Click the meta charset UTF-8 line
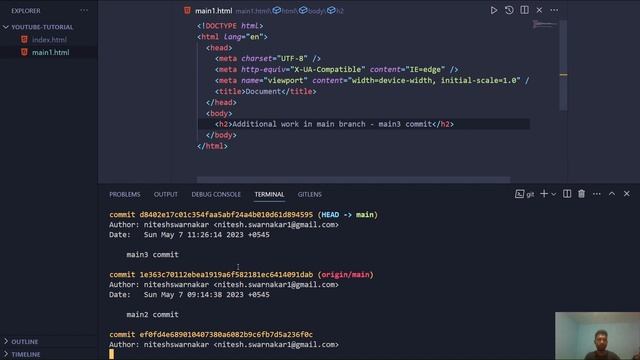Screen dimensions: 640x360 click(x=268, y=59)
